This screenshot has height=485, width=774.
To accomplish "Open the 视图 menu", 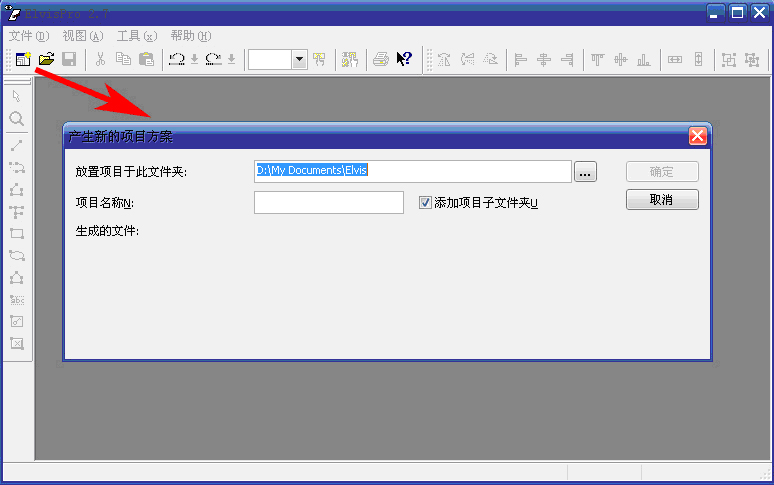I will tap(82, 35).
